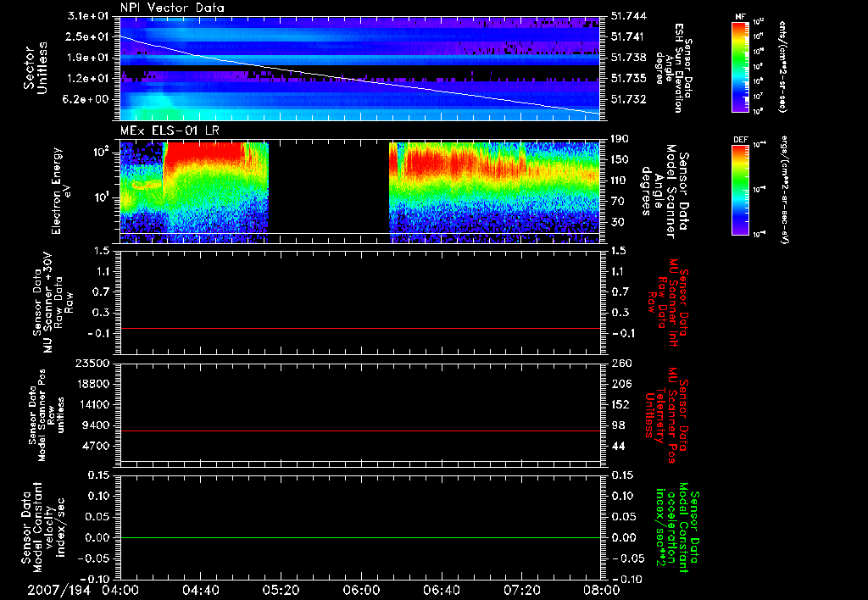Screen dimensions: 868x600
Task: Select the NF label above the color bar
Action: (740, 17)
